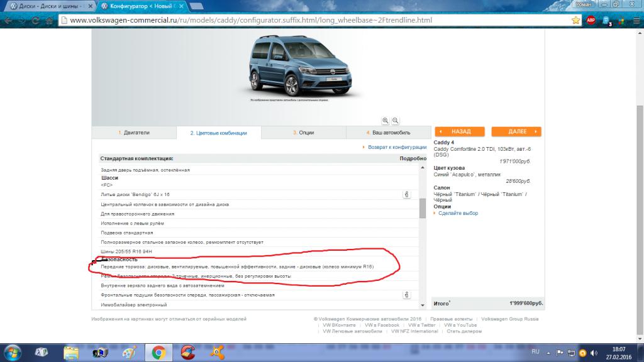Bookmark this page with the star icon
Image resolution: width=644 pixels, height=362 pixels.
[576, 20]
